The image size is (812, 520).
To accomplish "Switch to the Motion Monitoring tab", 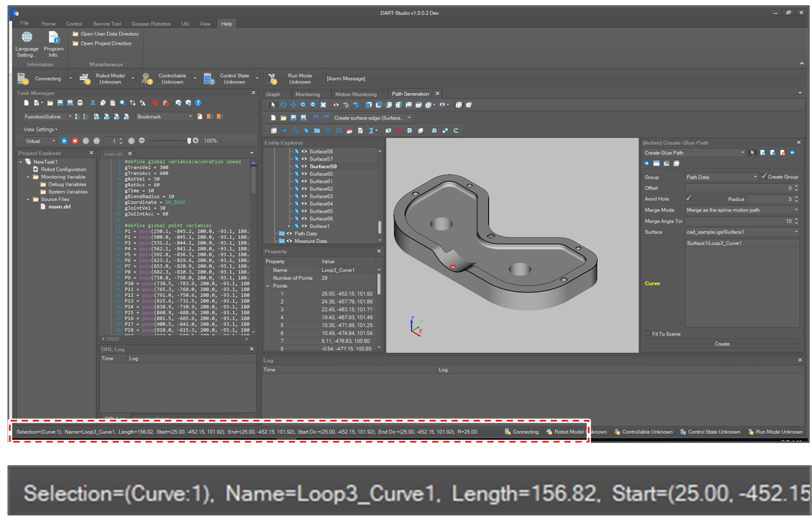I will point(355,94).
